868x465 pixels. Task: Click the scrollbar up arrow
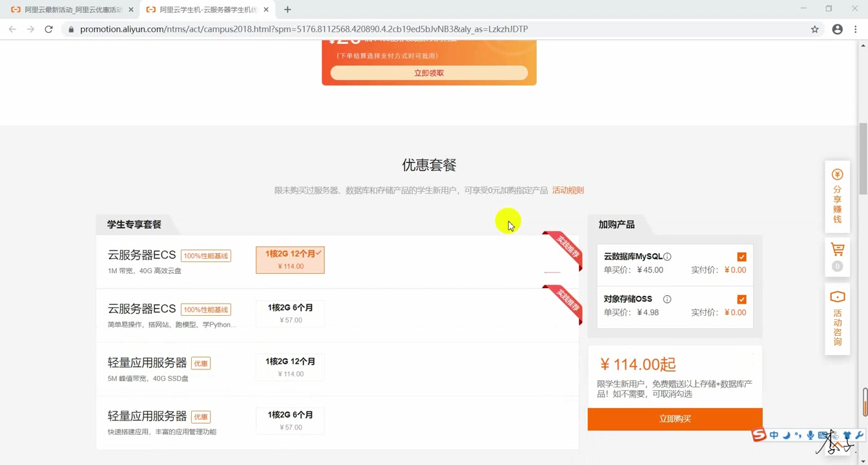coord(863,46)
